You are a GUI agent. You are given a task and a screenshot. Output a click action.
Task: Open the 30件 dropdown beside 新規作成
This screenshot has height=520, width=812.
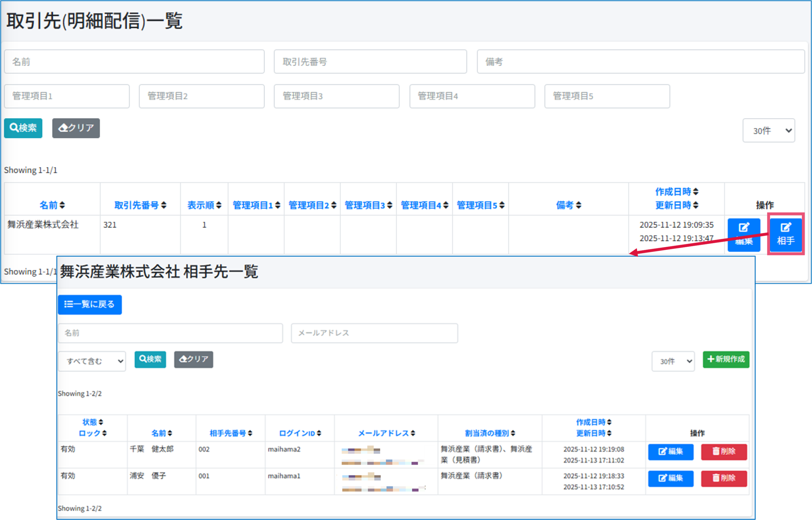[673, 361]
